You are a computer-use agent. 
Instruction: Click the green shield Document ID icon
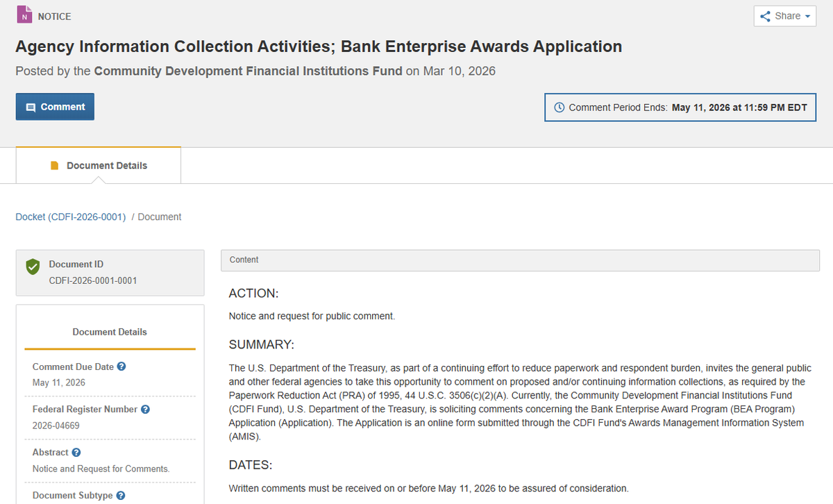click(33, 266)
